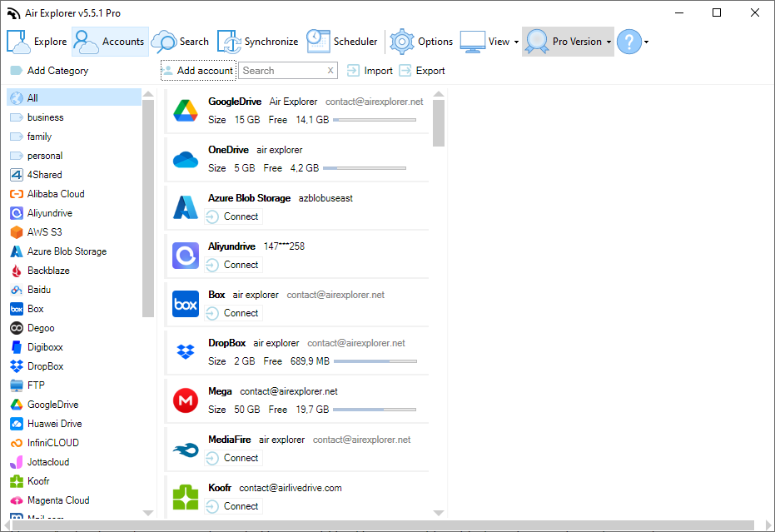Viewport: 775px width, 532px height.
Task: Click the Aliyundrive account number 147***258
Action: point(284,246)
